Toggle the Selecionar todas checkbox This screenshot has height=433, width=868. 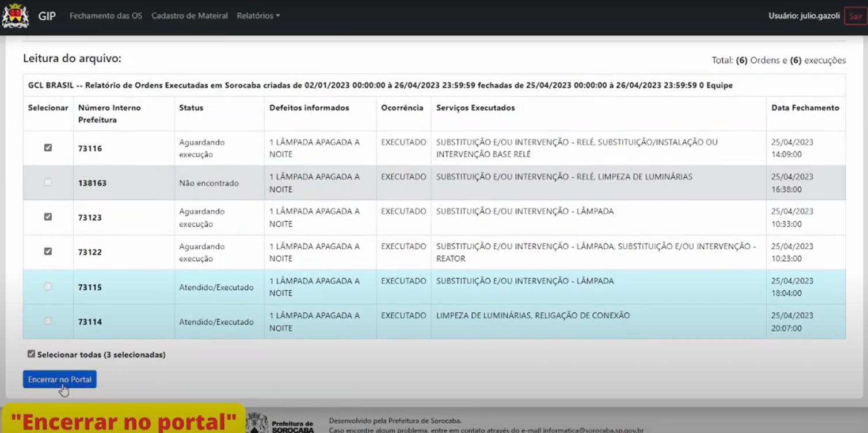point(31,354)
